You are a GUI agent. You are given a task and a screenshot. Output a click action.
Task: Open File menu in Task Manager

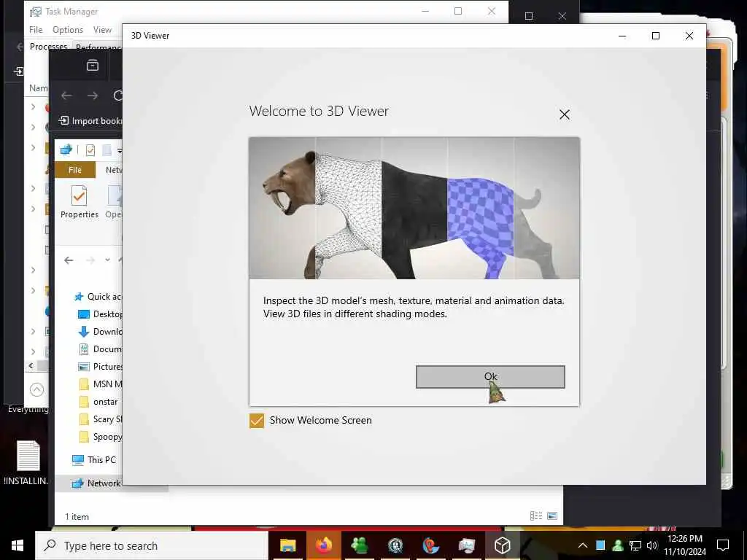coord(36,29)
